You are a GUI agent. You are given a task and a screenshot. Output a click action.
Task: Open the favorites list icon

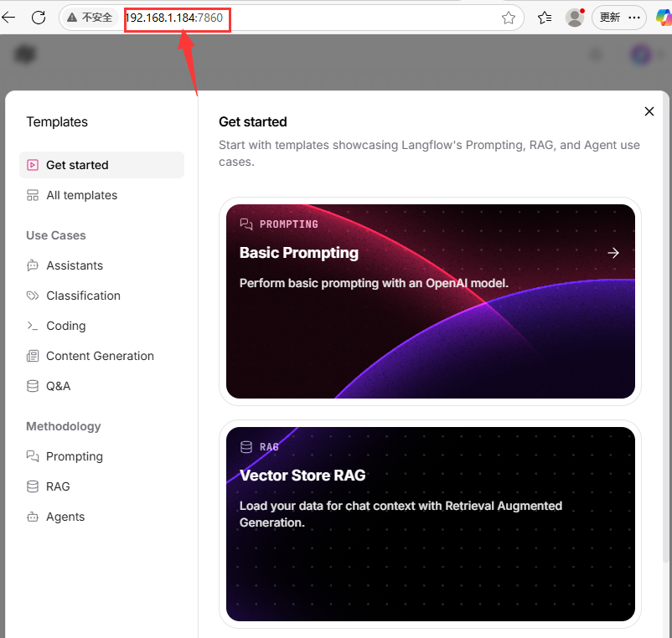[545, 18]
